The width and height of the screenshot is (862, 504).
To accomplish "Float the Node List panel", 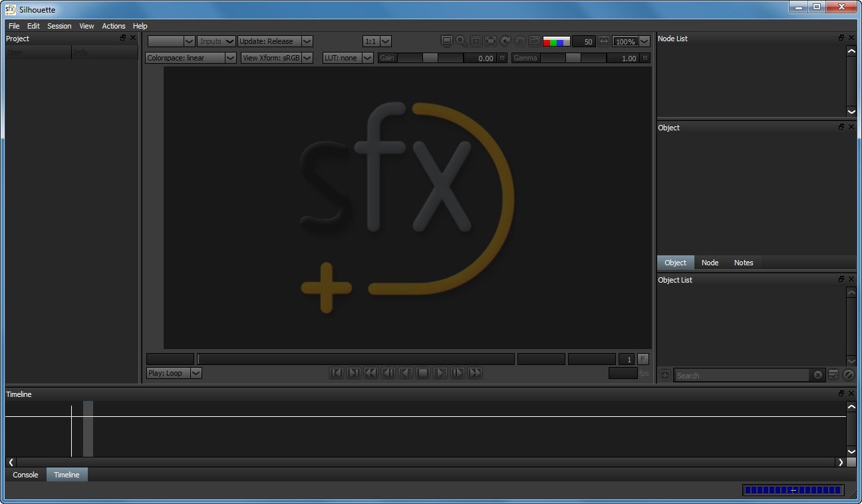I will pyautogui.click(x=841, y=38).
